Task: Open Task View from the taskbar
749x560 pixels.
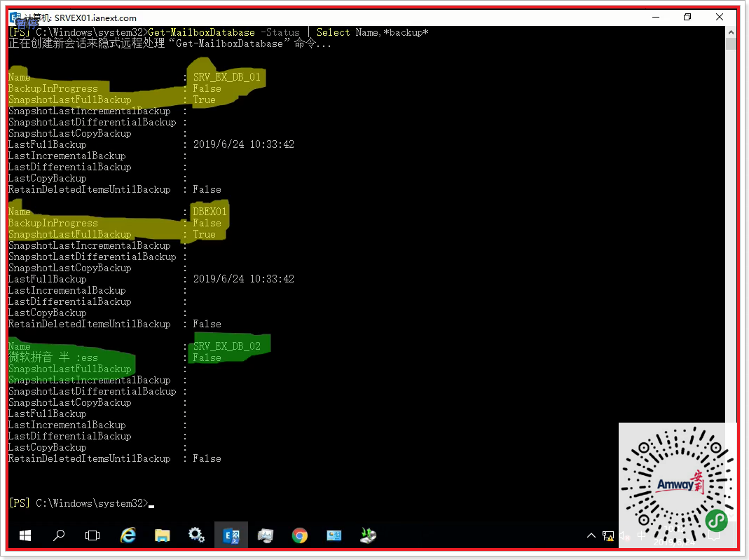Action: pos(92,535)
